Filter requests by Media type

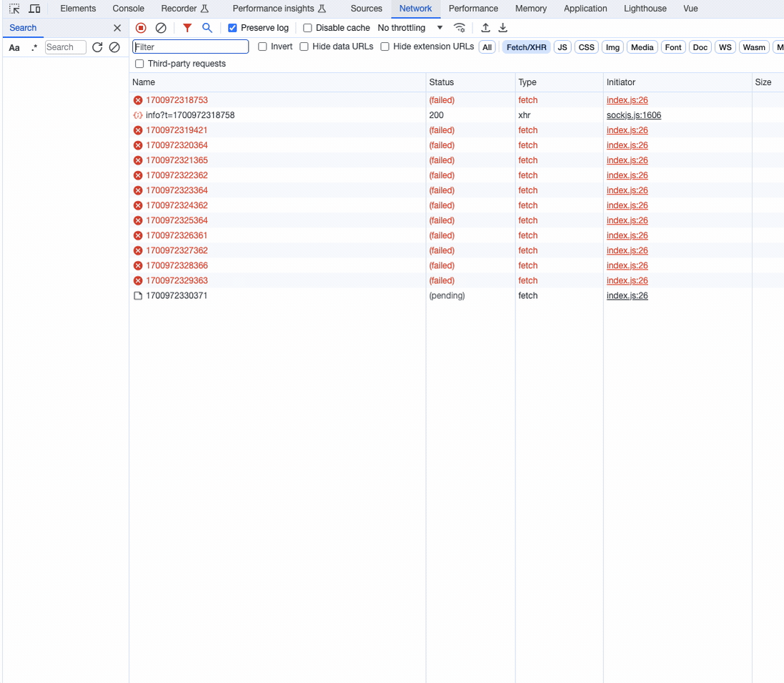642,47
